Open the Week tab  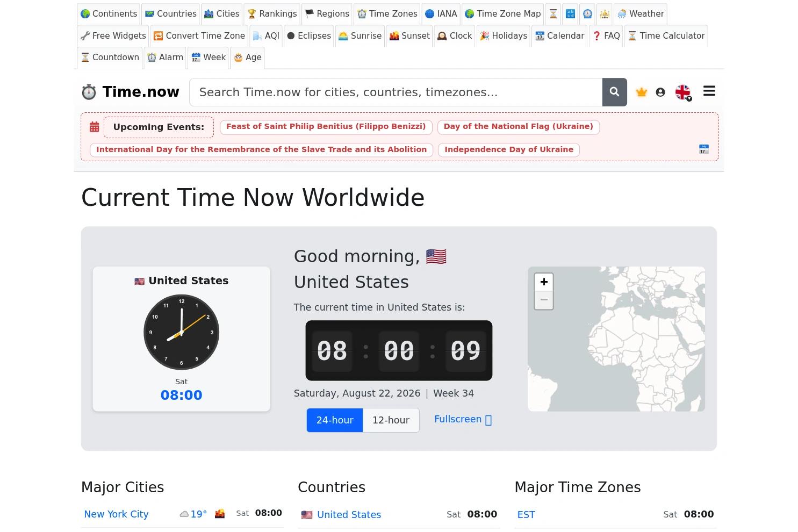click(x=209, y=57)
